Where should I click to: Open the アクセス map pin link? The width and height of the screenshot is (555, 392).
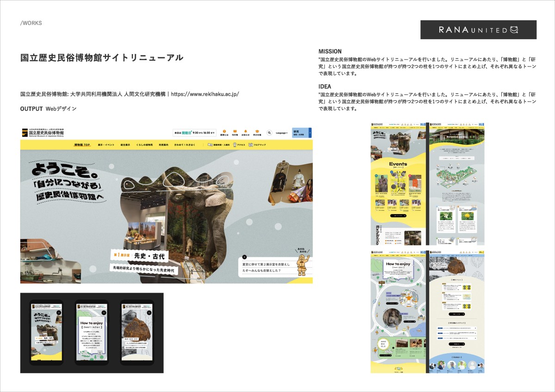239,145
